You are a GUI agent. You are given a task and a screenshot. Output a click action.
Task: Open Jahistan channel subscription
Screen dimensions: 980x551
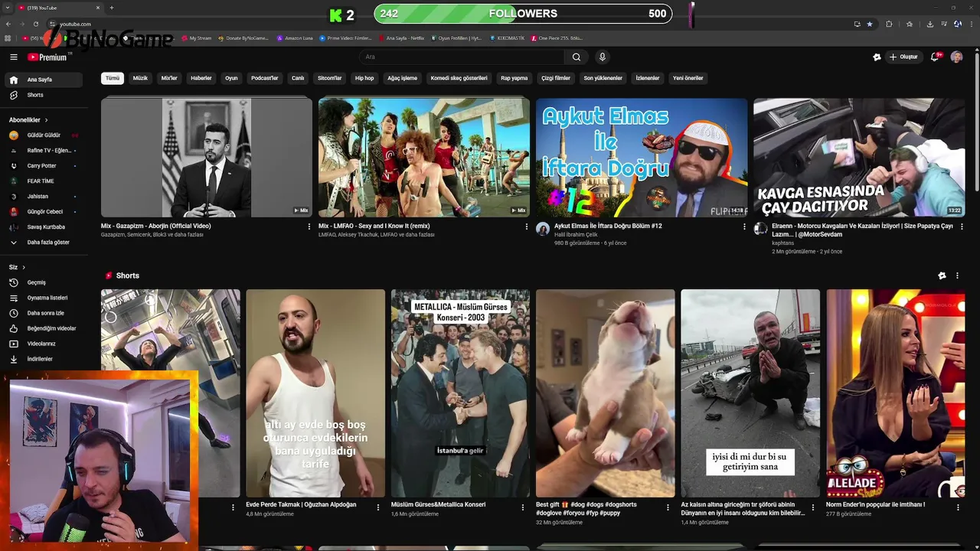pos(44,197)
